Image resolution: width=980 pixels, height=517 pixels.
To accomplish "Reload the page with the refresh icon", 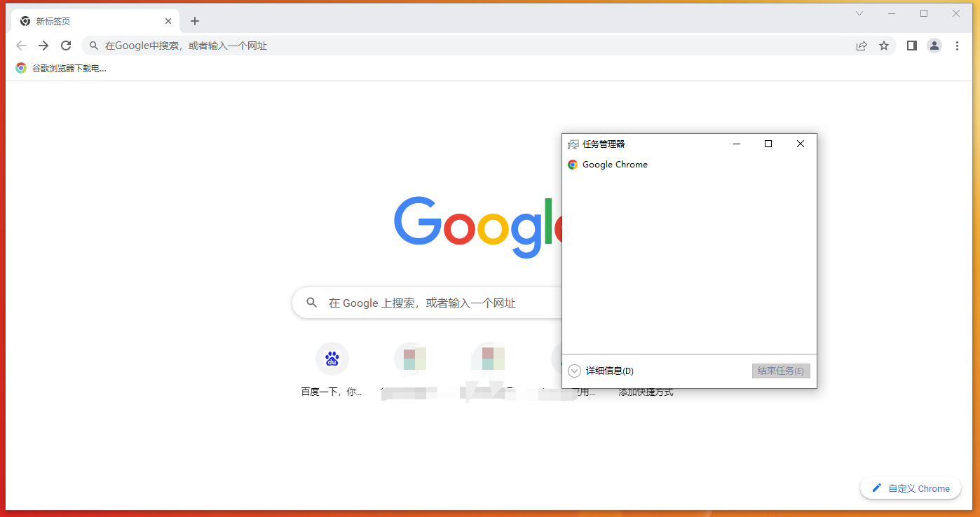I will tap(66, 46).
